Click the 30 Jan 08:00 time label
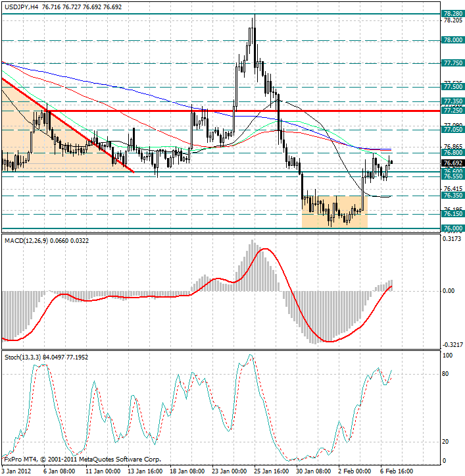465x476 pixels. [314, 471]
